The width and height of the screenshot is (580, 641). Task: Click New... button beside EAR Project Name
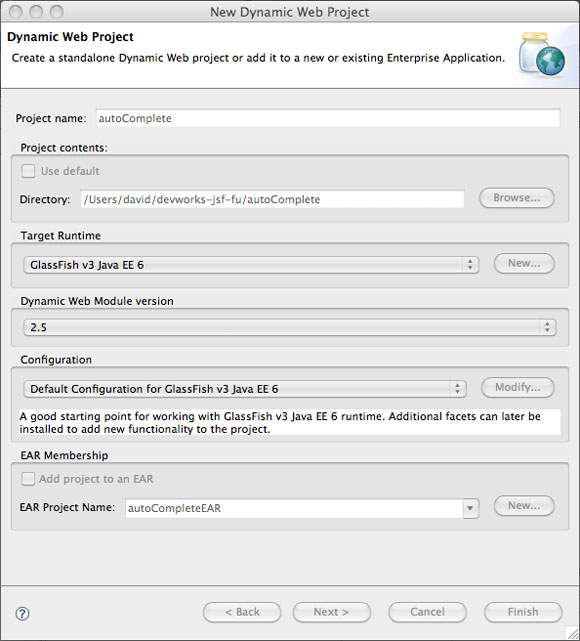[524, 506]
